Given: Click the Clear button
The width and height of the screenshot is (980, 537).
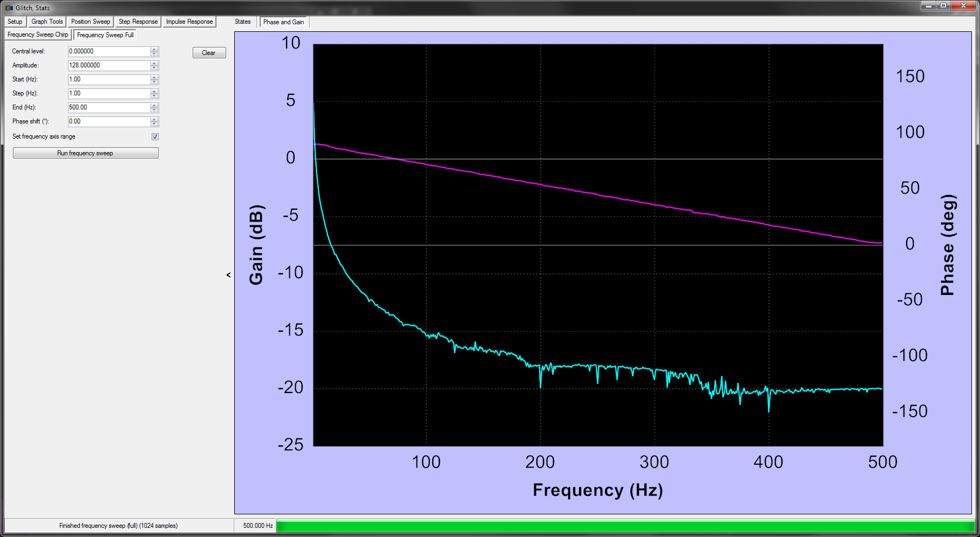Looking at the screenshot, I should [x=209, y=52].
